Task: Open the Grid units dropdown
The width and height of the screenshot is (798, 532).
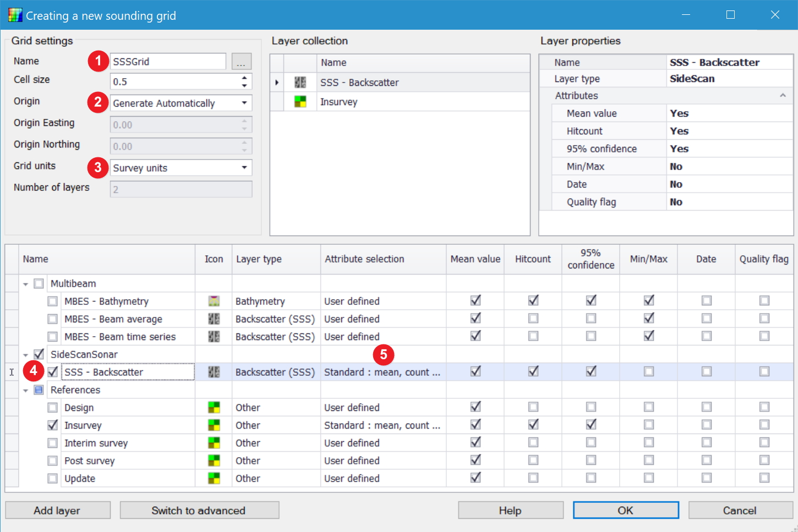Action: [244, 168]
